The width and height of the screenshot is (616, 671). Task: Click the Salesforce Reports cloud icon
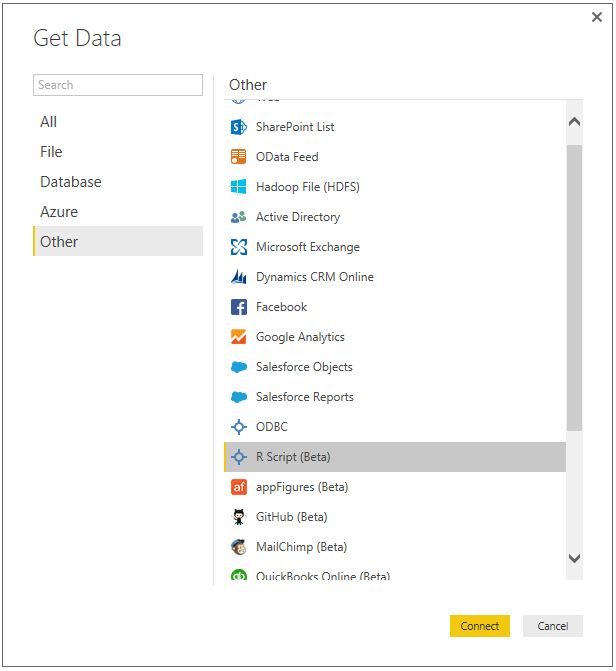click(238, 397)
